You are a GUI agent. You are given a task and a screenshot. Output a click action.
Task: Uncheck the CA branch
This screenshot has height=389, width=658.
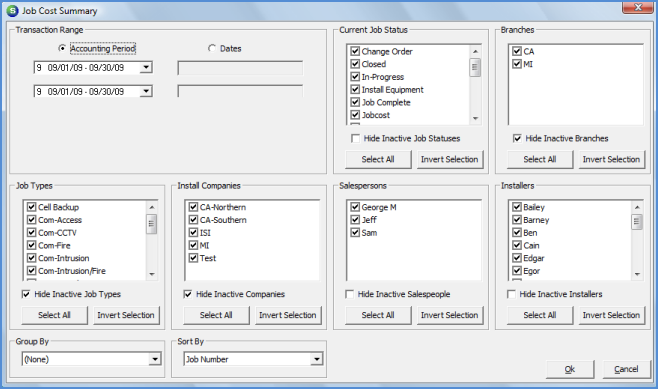517,51
